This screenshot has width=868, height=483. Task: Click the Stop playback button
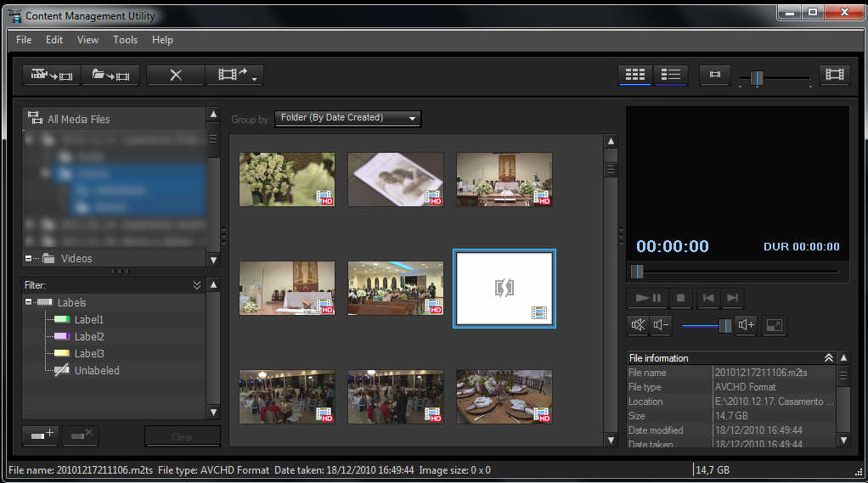click(x=680, y=298)
